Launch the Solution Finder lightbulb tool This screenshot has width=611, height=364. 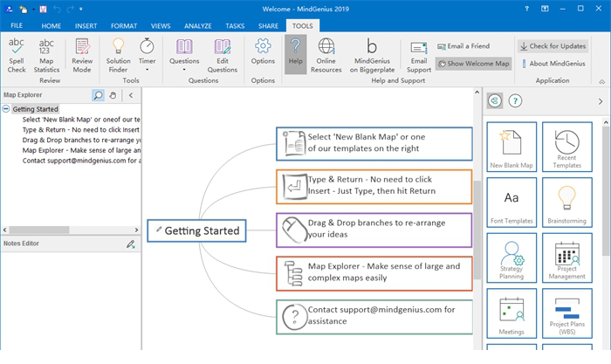pyautogui.click(x=118, y=55)
